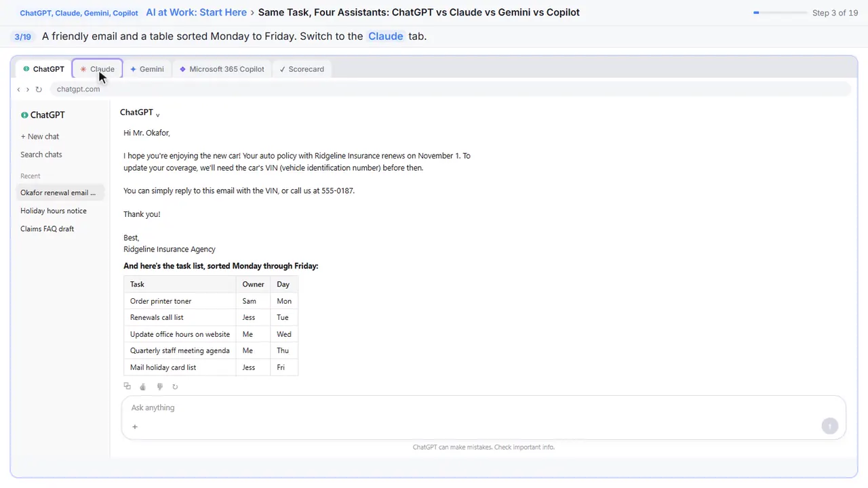Click the Ridgeline Insurance Agency signature
Screen dimensions: 868x488
tap(170, 249)
